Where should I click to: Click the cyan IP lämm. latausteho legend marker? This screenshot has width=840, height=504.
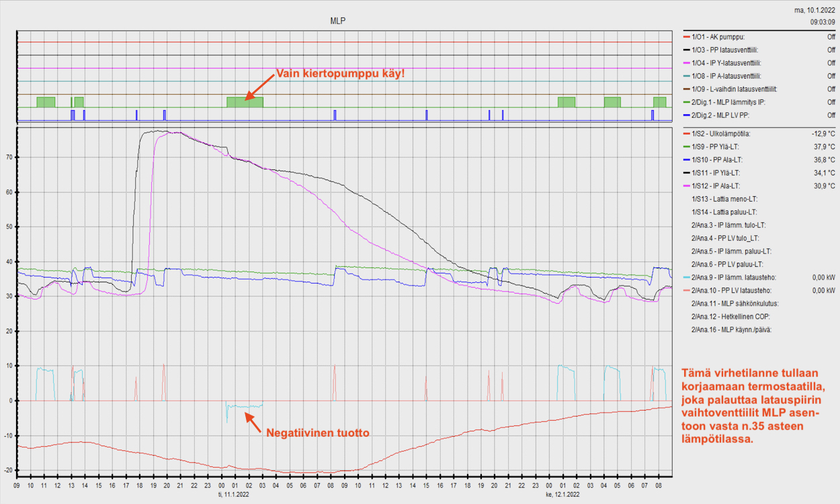(685, 278)
